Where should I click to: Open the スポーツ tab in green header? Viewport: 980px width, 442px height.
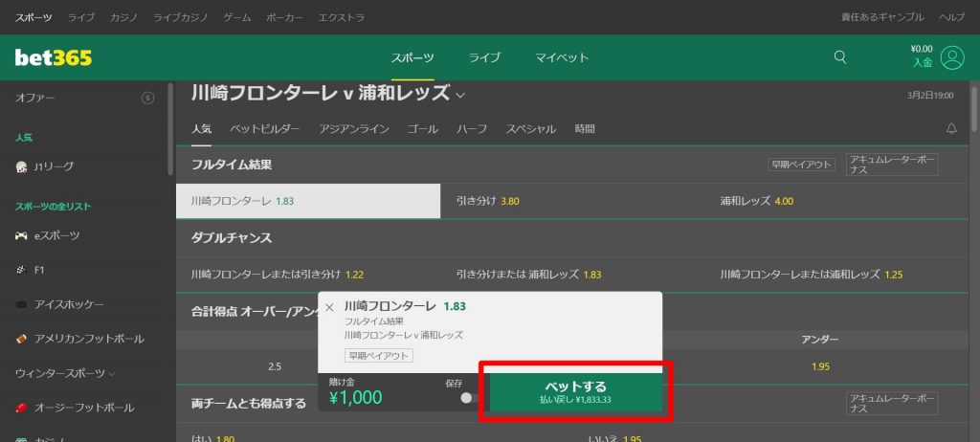coord(412,57)
